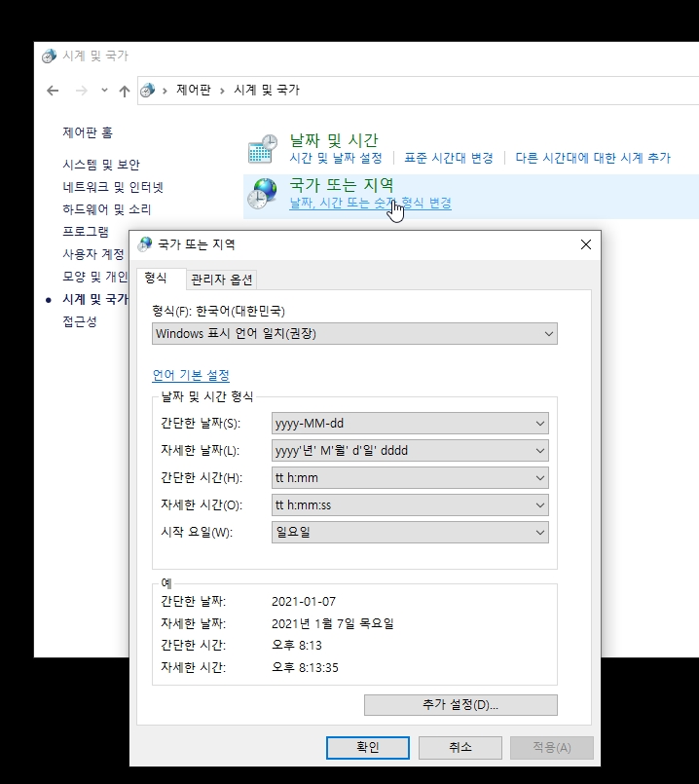This screenshot has width=699, height=784.
Task: Switch to the 관리자 옵션 tab
Action: click(222, 280)
